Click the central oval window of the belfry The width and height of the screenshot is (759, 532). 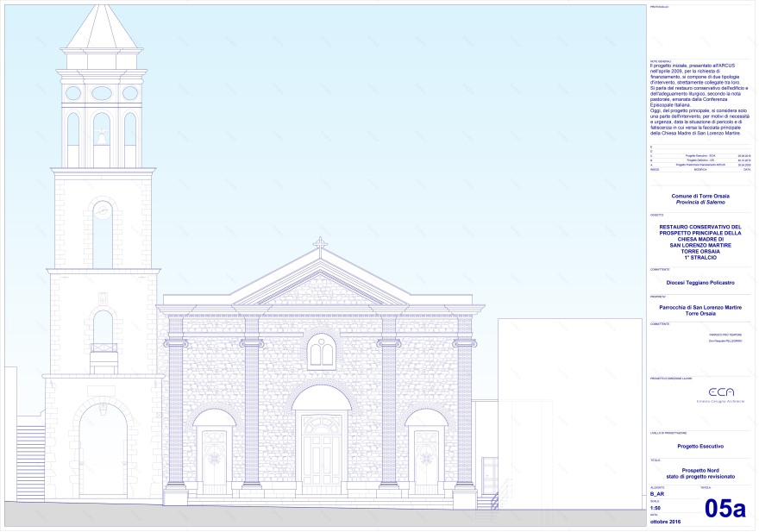[x=102, y=92]
